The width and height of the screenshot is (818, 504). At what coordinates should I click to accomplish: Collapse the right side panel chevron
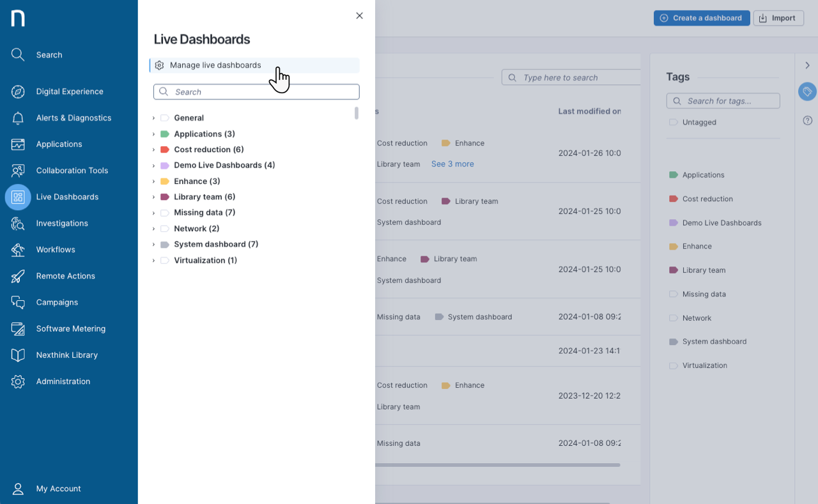[807, 65]
